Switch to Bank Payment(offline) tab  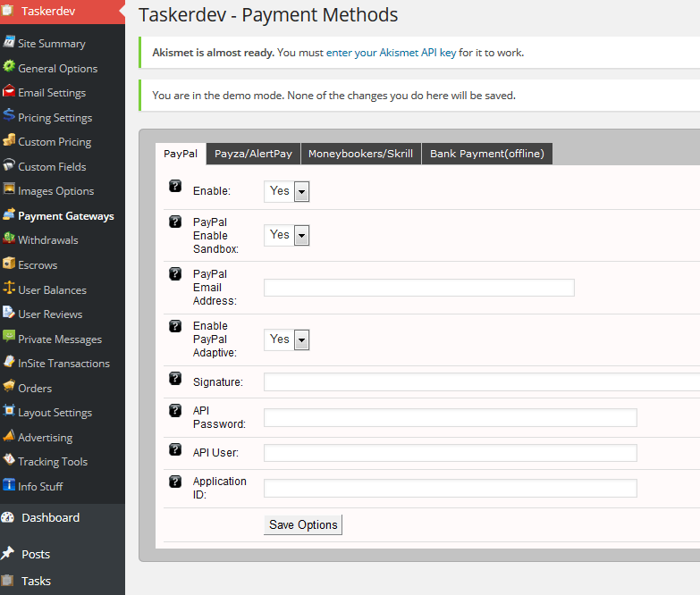(487, 154)
